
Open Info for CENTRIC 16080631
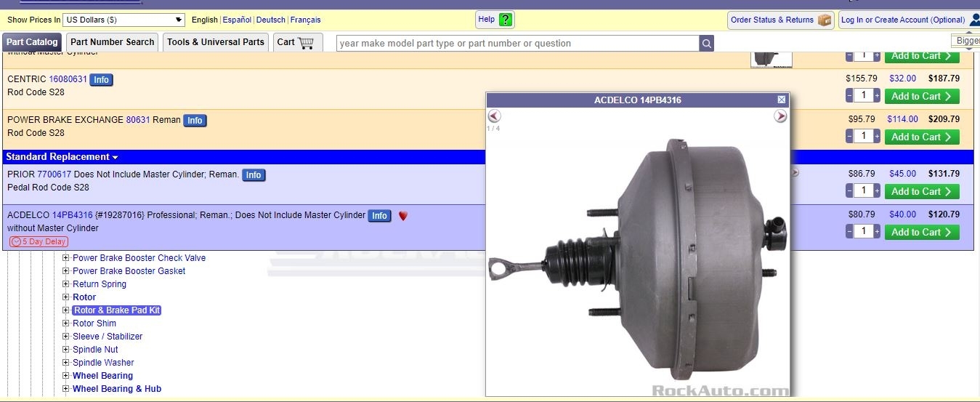[102, 80]
